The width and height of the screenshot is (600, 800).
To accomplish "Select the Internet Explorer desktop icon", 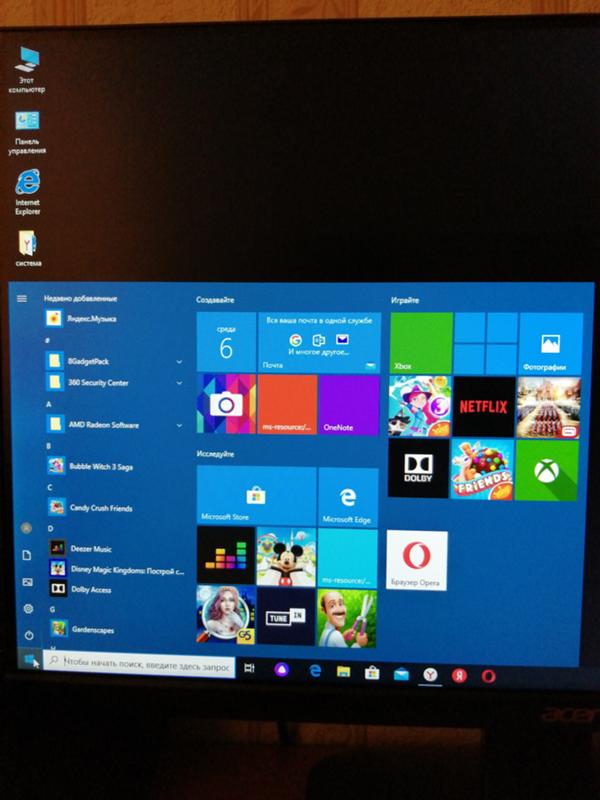I will click(28, 193).
